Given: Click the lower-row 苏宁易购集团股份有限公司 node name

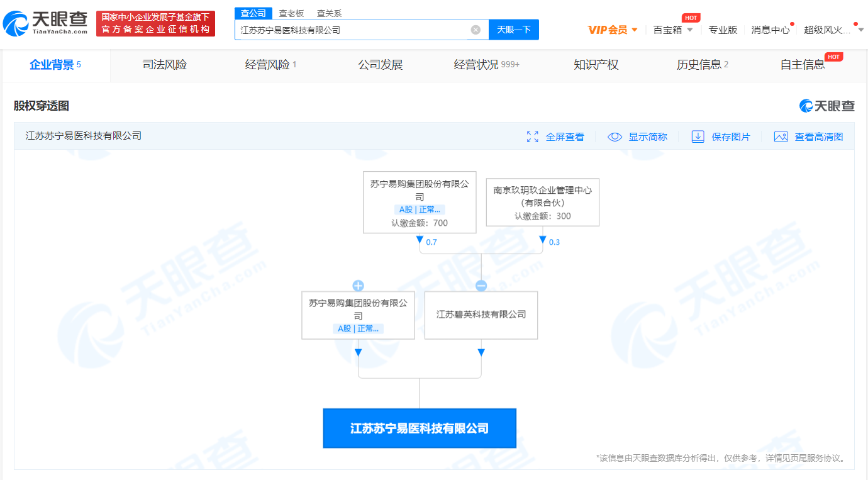Looking at the screenshot, I should 358,309.
